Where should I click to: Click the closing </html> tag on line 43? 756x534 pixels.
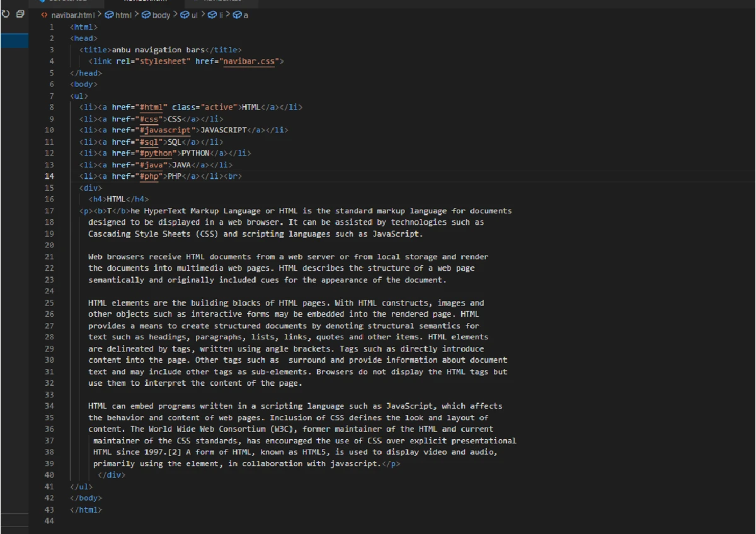(86, 509)
